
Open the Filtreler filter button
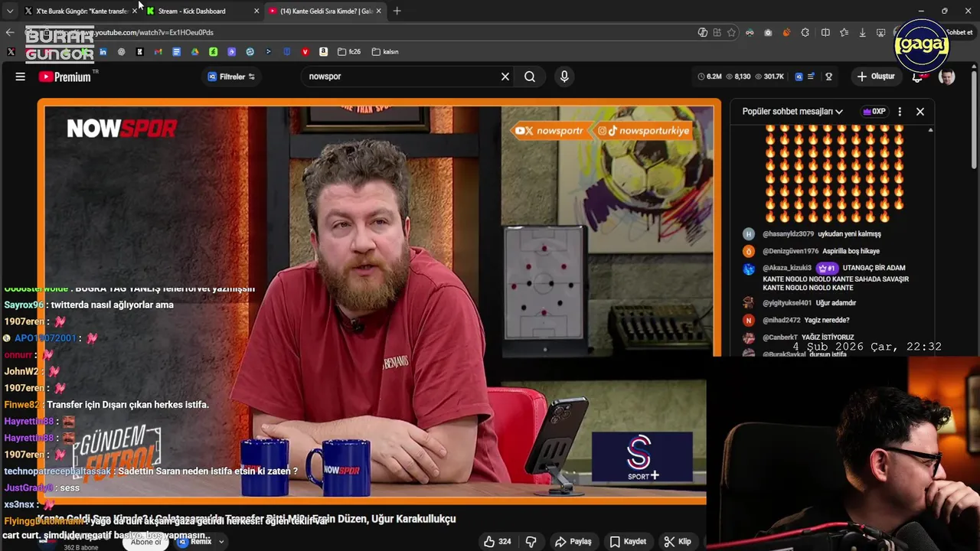pos(232,77)
